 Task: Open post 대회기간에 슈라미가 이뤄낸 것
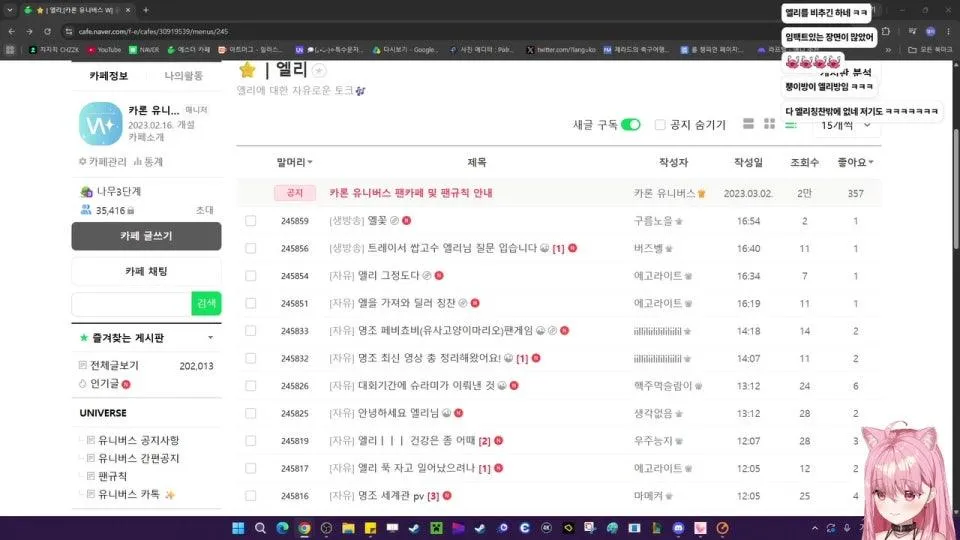426,386
